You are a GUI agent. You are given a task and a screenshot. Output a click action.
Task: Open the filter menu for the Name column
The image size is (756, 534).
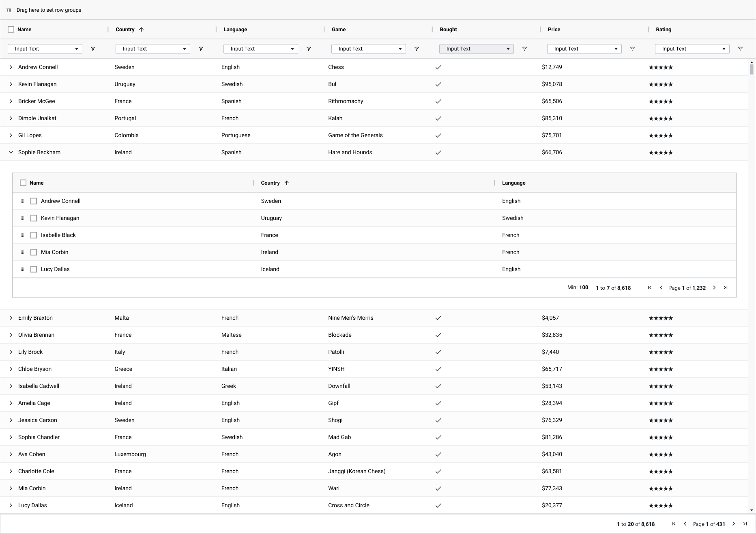(93, 49)
